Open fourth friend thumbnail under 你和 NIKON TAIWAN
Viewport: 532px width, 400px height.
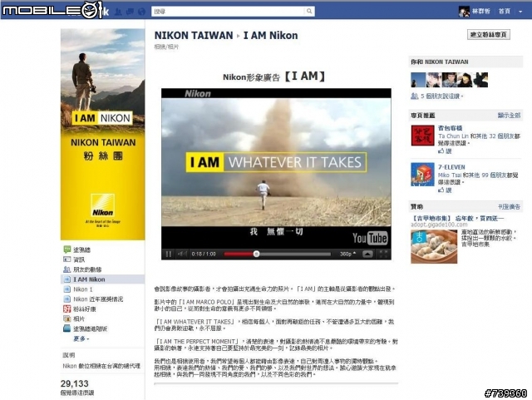[x=465, y=80]
